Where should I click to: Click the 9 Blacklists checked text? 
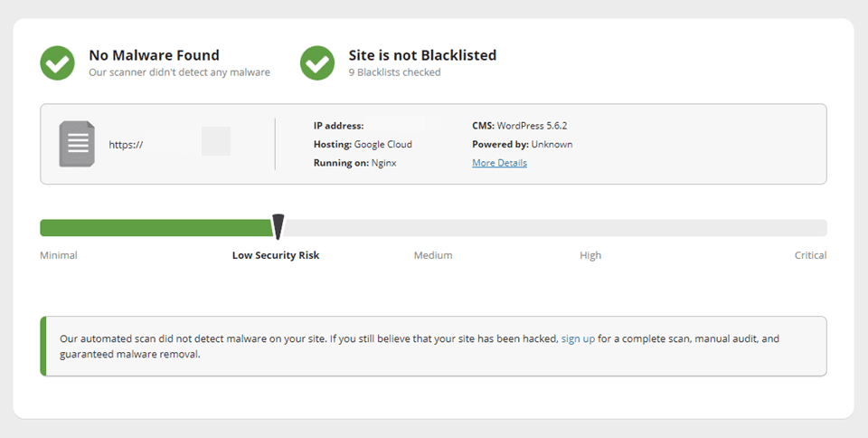pos(394,72)
